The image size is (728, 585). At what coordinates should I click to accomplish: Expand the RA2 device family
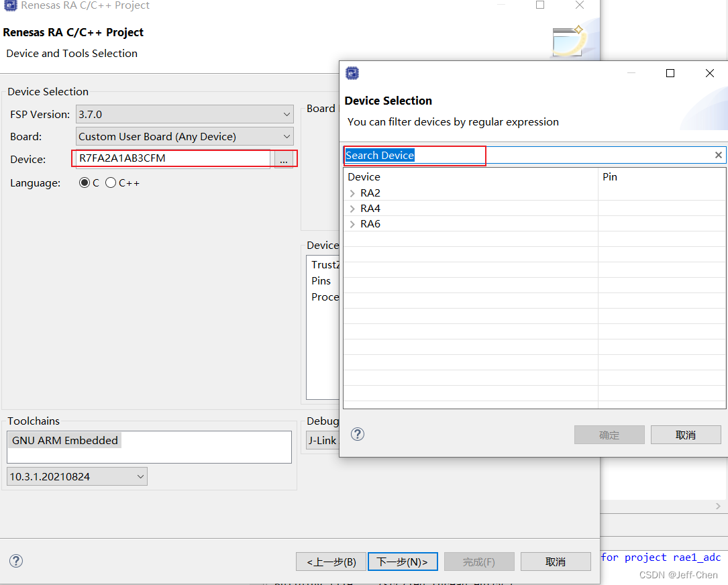click(352, 193)
